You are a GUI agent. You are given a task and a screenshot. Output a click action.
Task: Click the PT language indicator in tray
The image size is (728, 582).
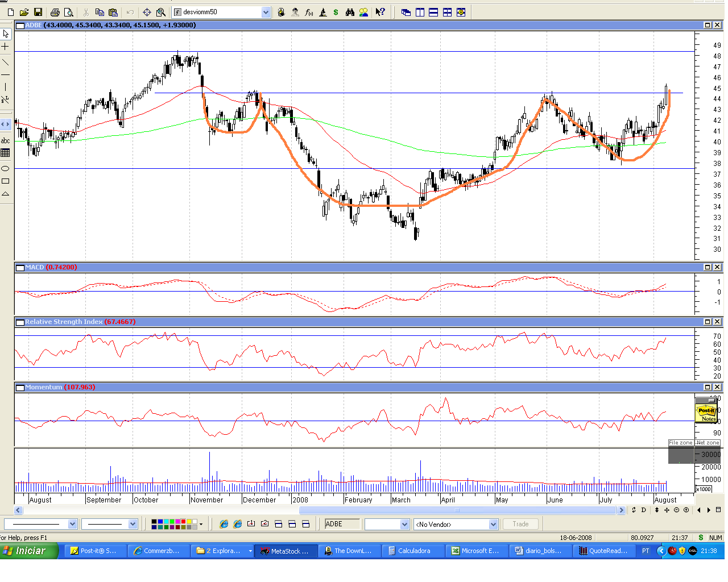click(x=646, y=551)
